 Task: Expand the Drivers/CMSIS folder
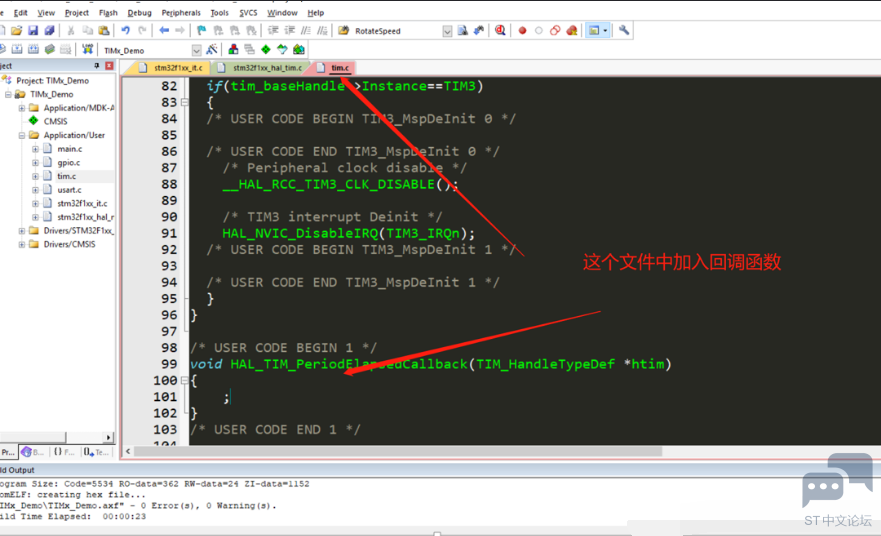pyautogui.click(x=21, y=244)
